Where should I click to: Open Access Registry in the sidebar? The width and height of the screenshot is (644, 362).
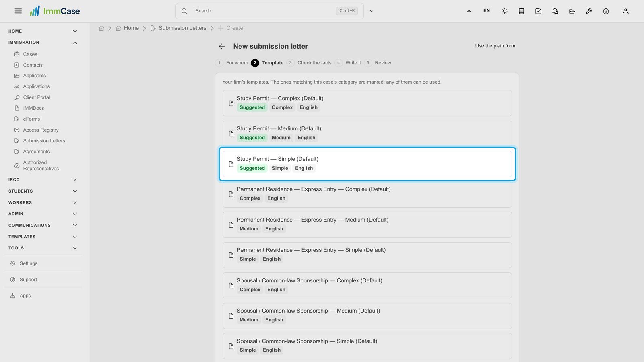point(41,130)
